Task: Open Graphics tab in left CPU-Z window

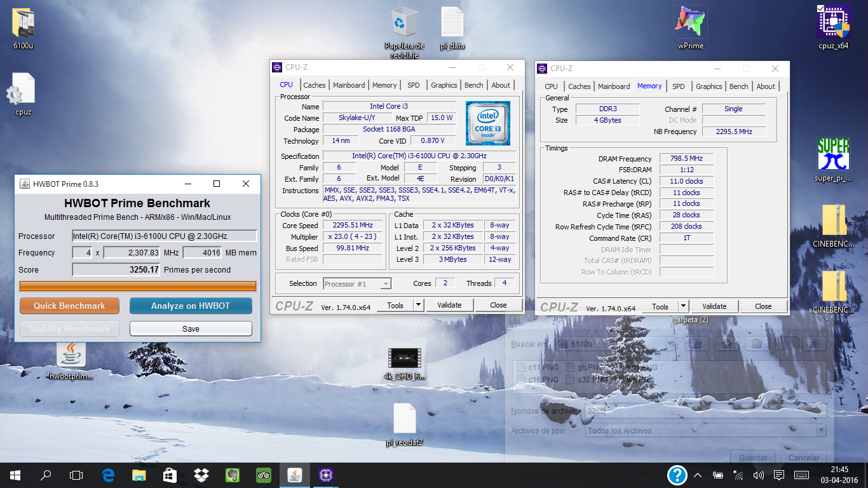Action: pos(444,85)
